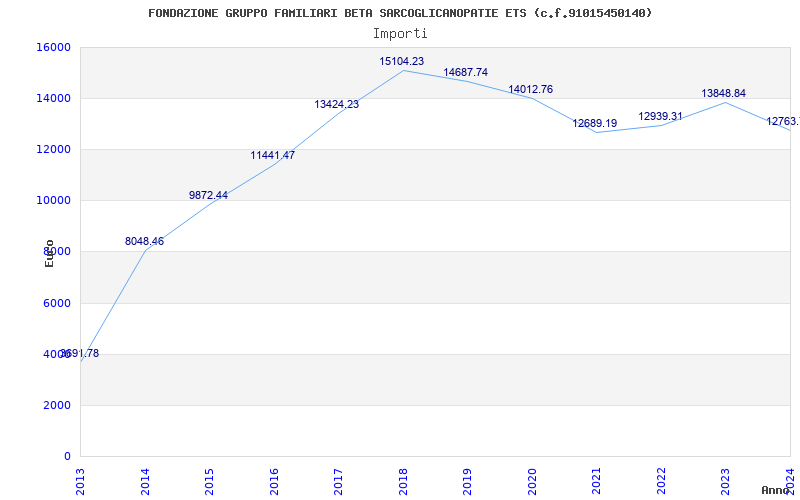The width and height of the screenshot is (800, 500).
Task: Click the 6000 y-axis tick label
Action: (57, 303)
